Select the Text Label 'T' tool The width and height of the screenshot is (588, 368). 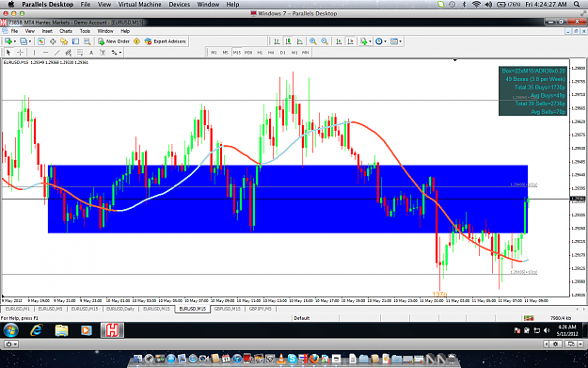103,53
